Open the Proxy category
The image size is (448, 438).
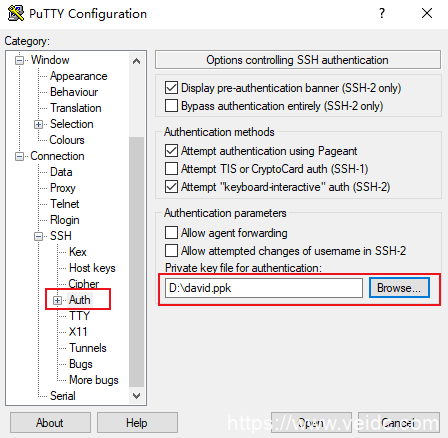pyautogui.click(x=63, y=188)
